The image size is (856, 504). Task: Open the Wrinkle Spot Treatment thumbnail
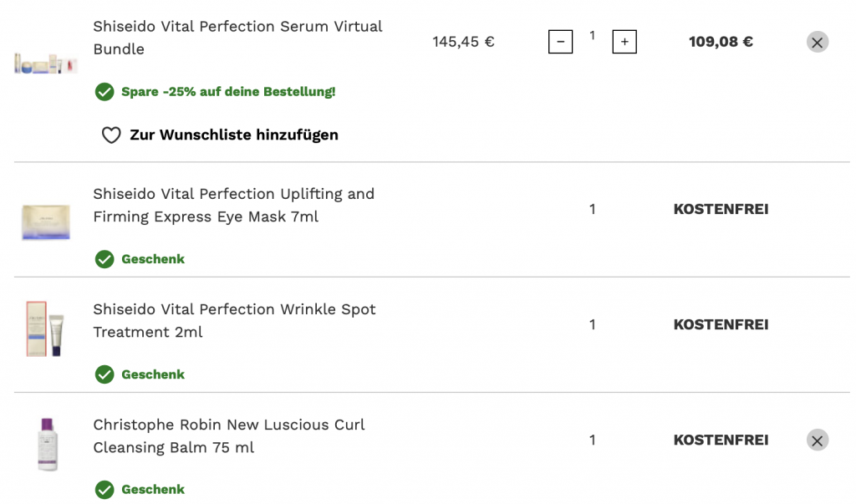point(46,329)
